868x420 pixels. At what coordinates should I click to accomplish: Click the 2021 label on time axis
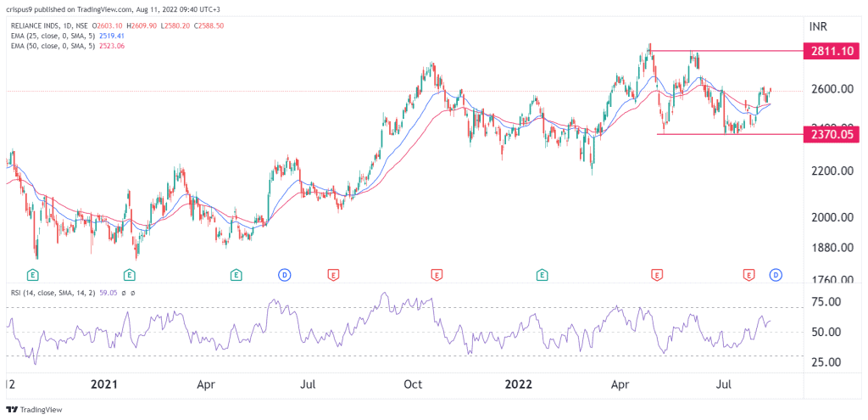click(x=104, y=384)
